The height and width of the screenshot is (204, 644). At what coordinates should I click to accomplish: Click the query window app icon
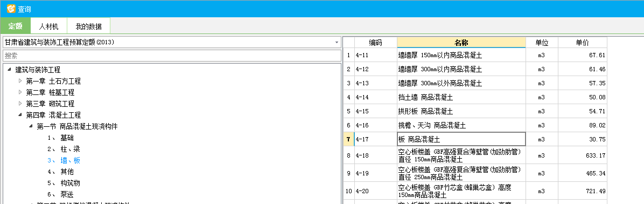tap(11, 9)
